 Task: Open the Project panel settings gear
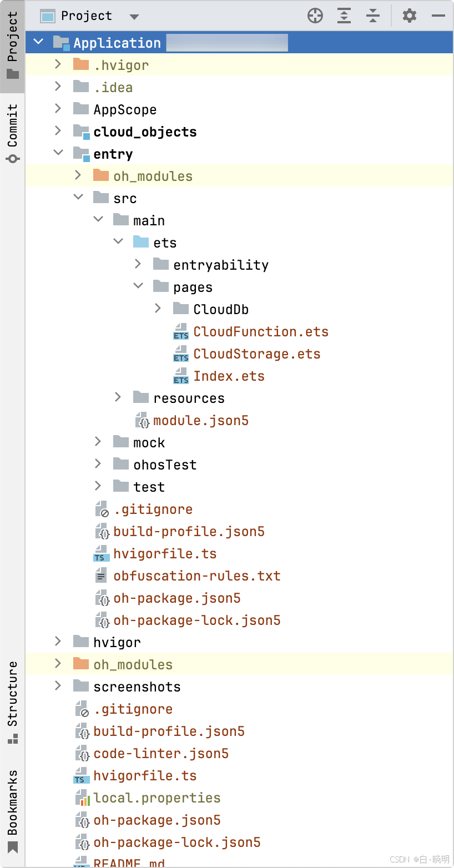coord(410,16)
